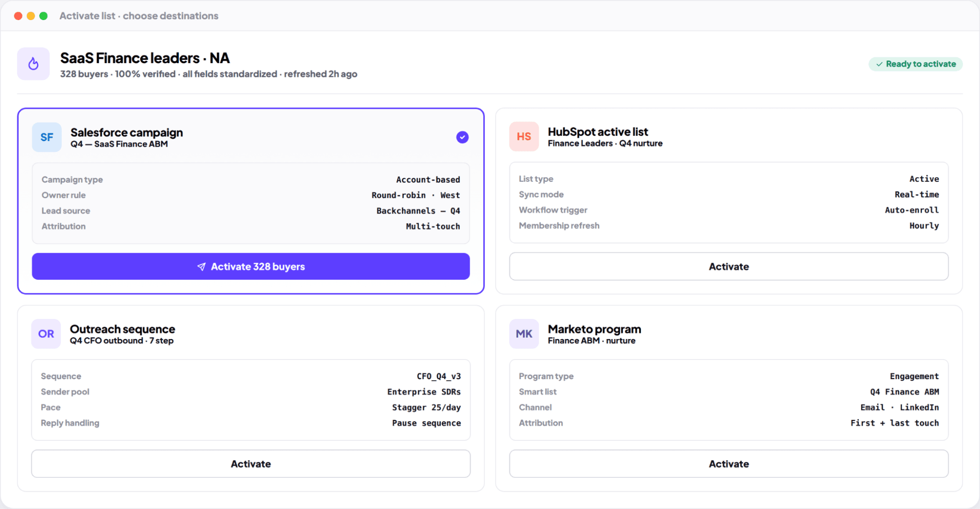Viewport: 980px width, 509px height.
Task: Click the 'Q4 — SaaS Finance ABM' subtitle
Action: click(x=119, y=144)
